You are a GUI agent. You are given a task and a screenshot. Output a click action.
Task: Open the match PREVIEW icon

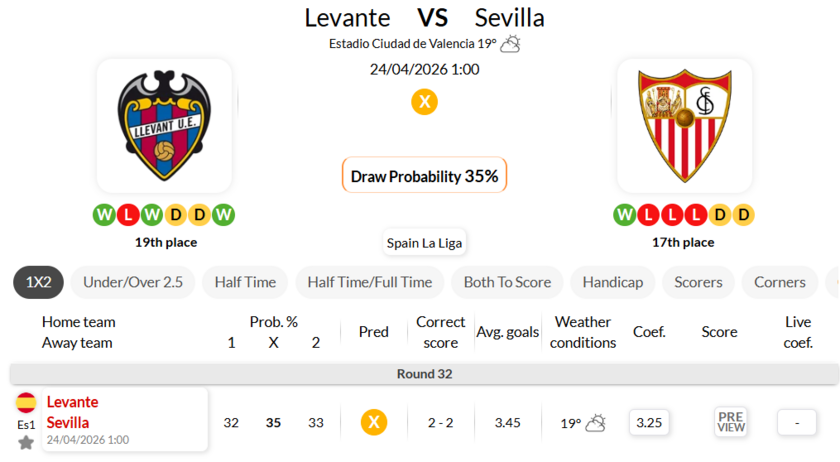pyautogui.click(x=731, y=422)
